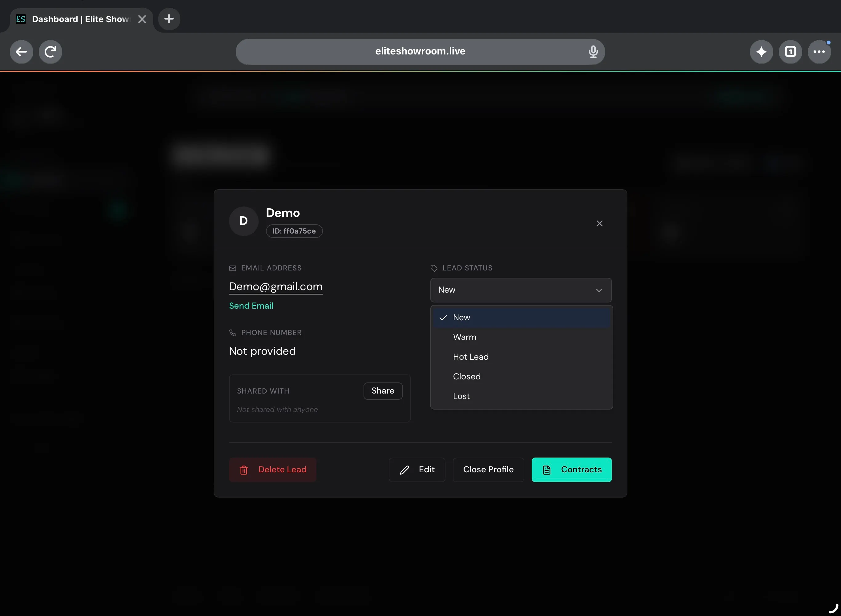Close the Dashboard | Elite Showroom tab
The height and width of the screenshot is (616, 841).
(x=142, y=19)
